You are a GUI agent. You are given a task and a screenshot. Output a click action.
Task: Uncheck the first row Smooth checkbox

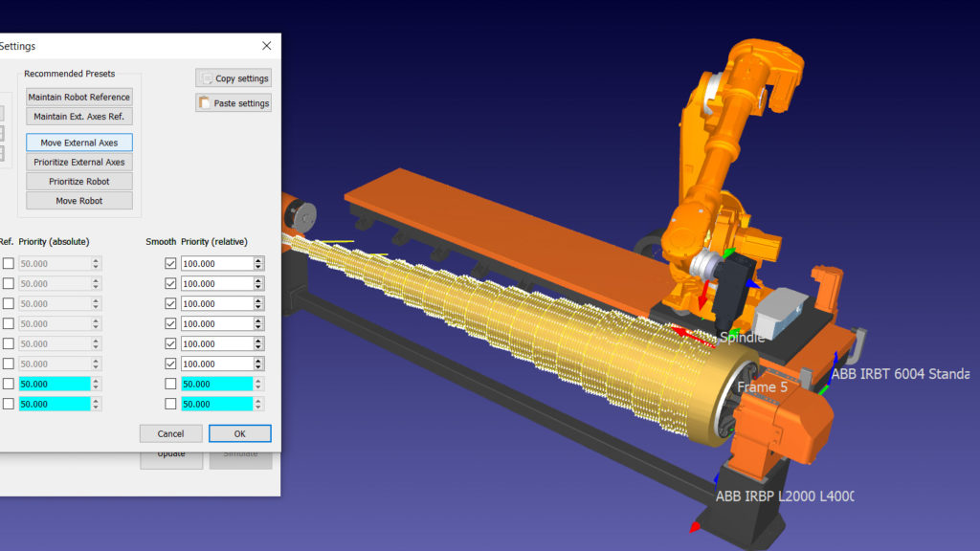tap(170, 264)
